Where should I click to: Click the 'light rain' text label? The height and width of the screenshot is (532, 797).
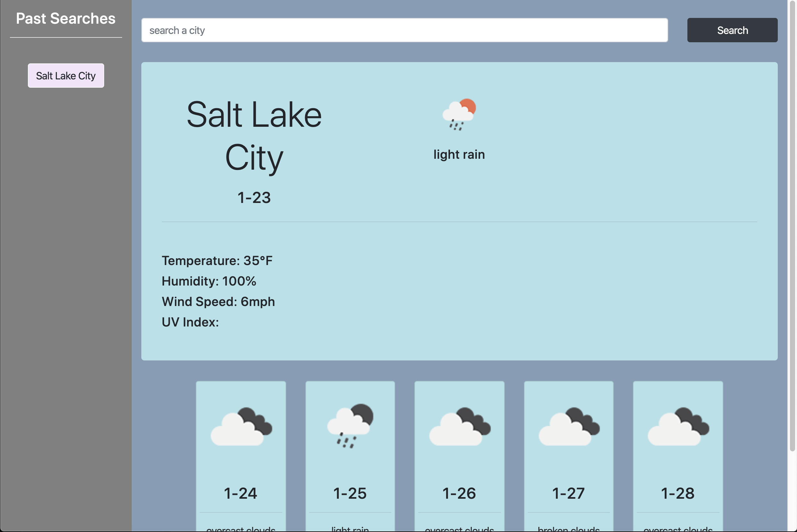pyautogui.click(x=459, y=154)
